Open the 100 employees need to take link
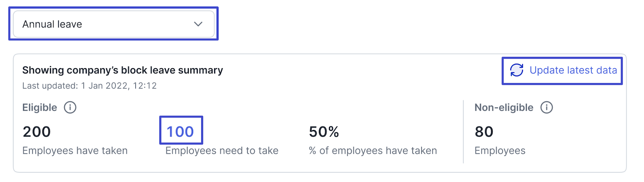 point(180,132)
